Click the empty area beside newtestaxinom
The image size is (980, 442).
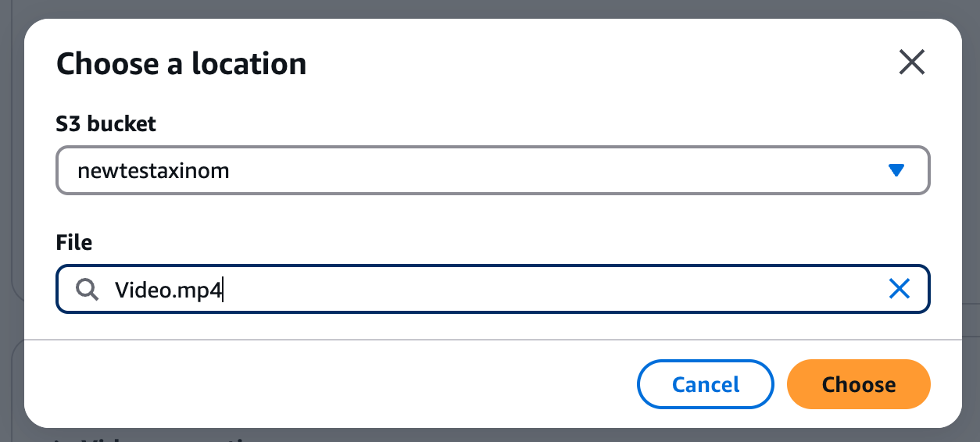click(x=547, y=170)
